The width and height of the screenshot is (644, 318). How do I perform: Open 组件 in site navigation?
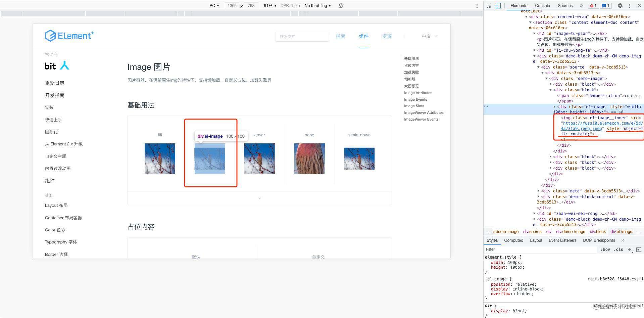pyautogui.click(x=364, y=36)
